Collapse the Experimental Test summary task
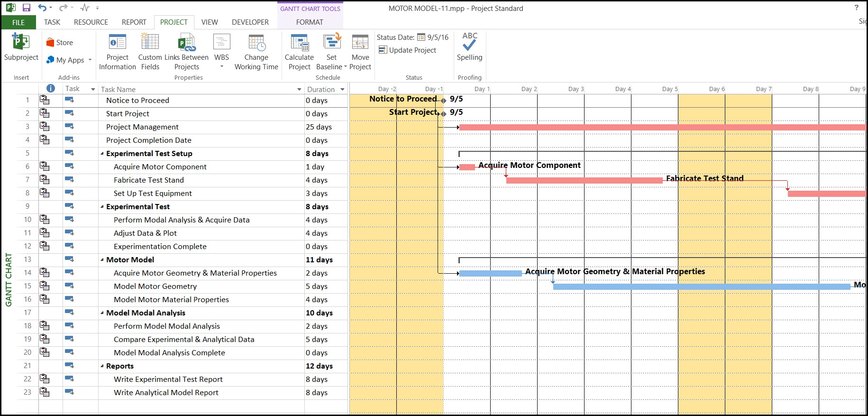 tap(102, 207)
